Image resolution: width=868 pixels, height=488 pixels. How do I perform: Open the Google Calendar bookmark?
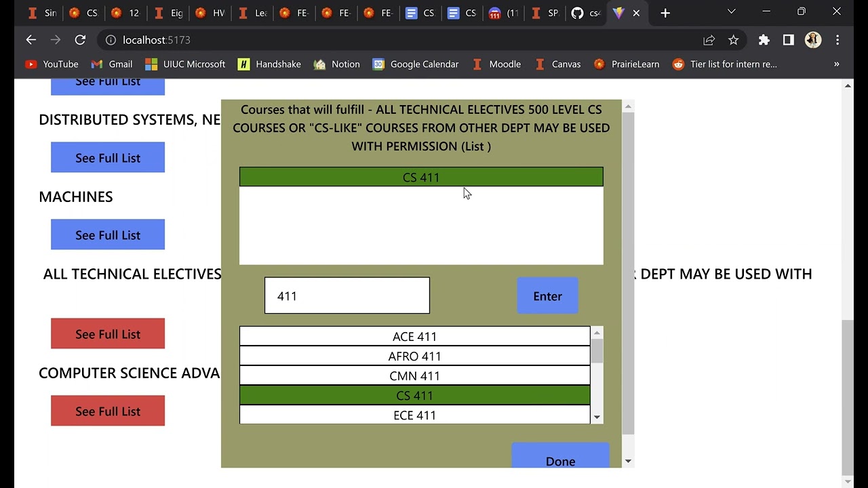click(x=415, y=64)
